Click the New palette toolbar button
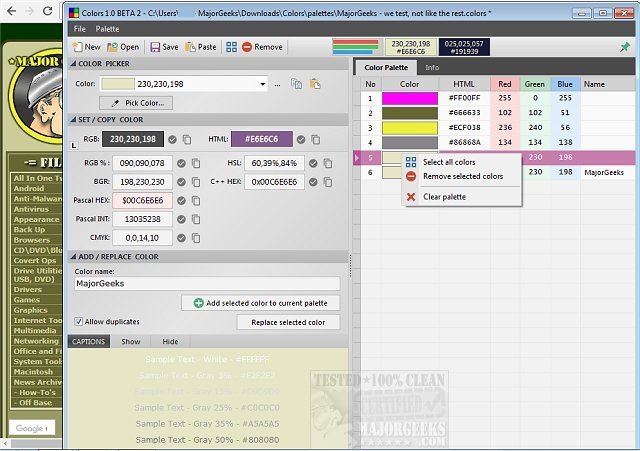Screen dimensions: 640x451 click(87, 47)
